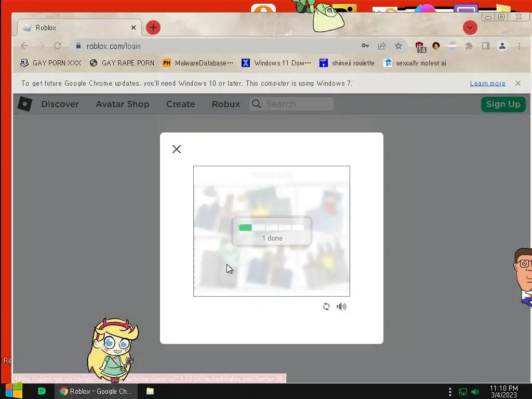Click the striped flag extension icon

[453, 46]
